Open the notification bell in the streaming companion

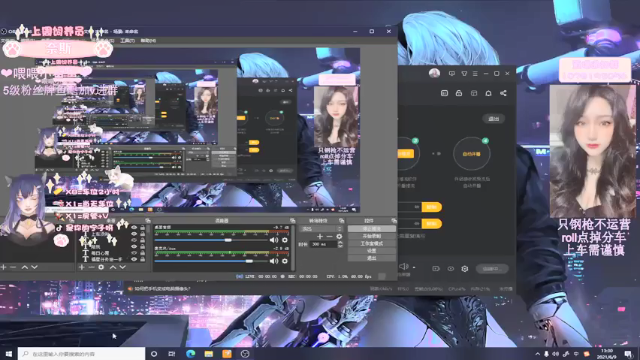[488, 93]
